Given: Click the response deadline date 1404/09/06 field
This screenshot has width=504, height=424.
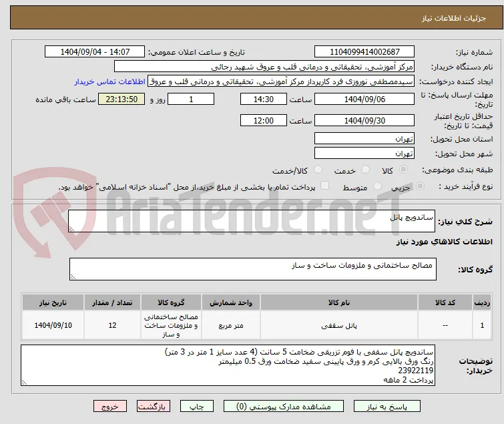Looking at the screenshot, I should [364, 99].
